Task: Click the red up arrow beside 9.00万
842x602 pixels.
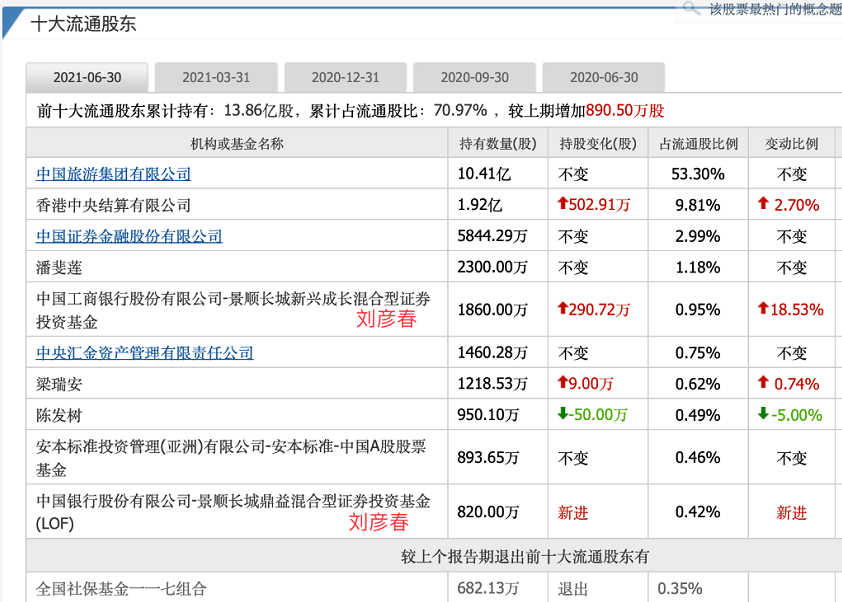Action: [x=563, y=382]
